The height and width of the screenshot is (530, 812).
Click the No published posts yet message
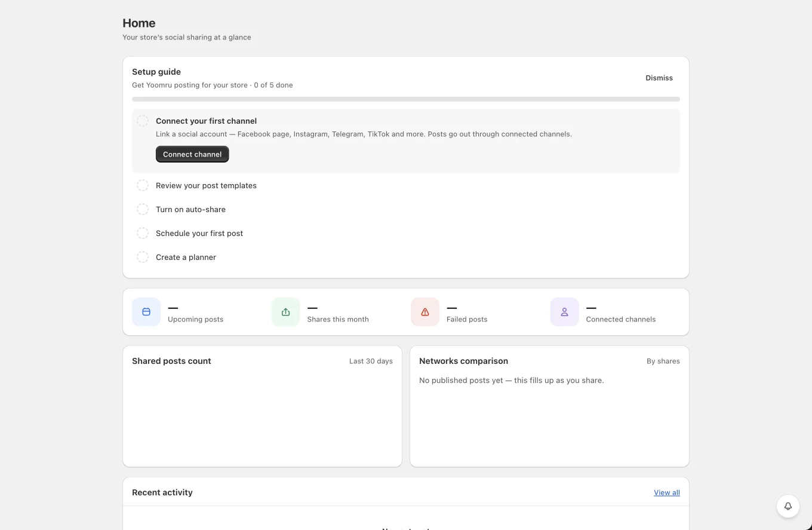pyautogui.click(x=512, y=380)
